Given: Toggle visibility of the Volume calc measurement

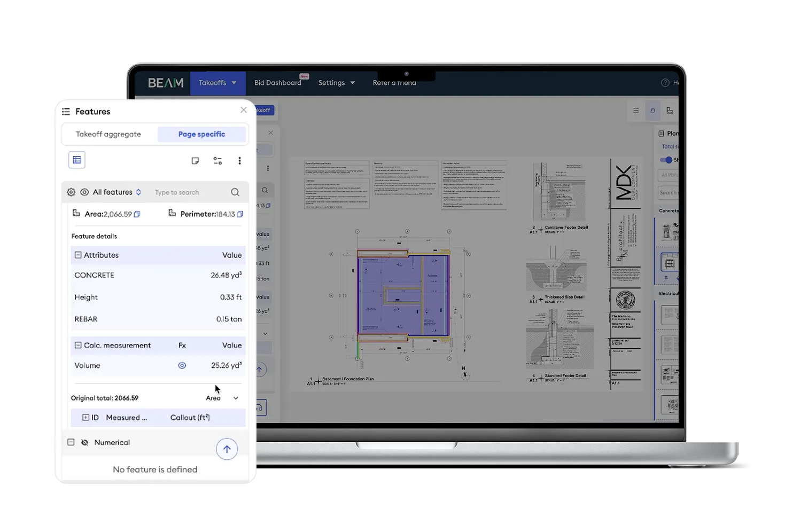Looking at the screenshot, I should pyautogui.click(x=182, y=365).
